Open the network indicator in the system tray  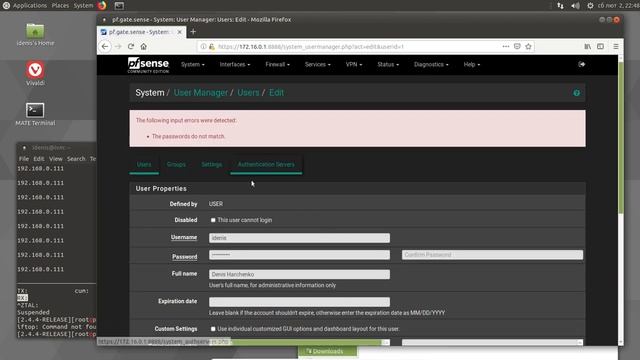coord(560,6)
